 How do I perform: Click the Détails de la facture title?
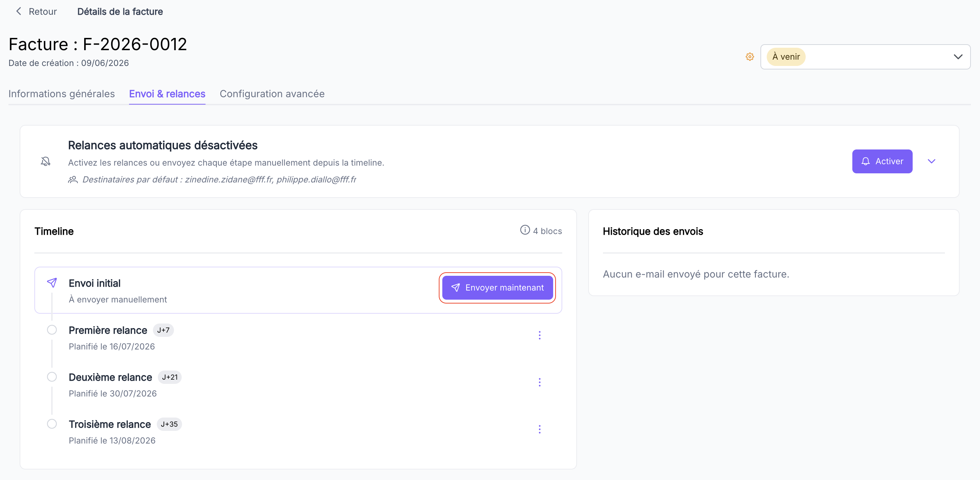pos(120,12)
